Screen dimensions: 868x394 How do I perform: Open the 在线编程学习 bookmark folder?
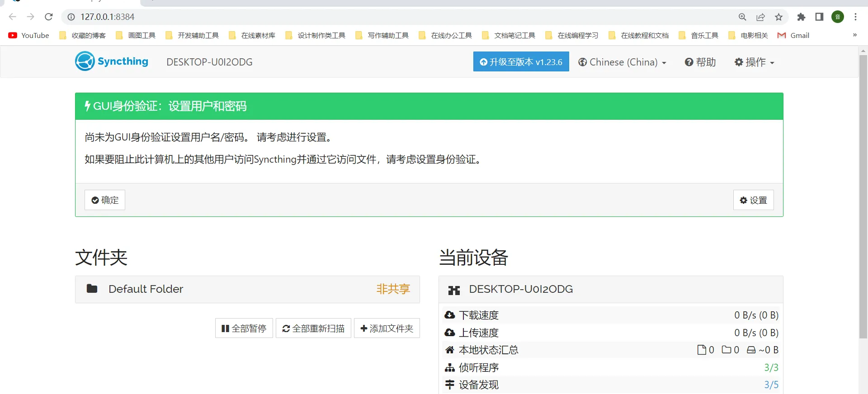pyautogui.click(x=572, y=35)
